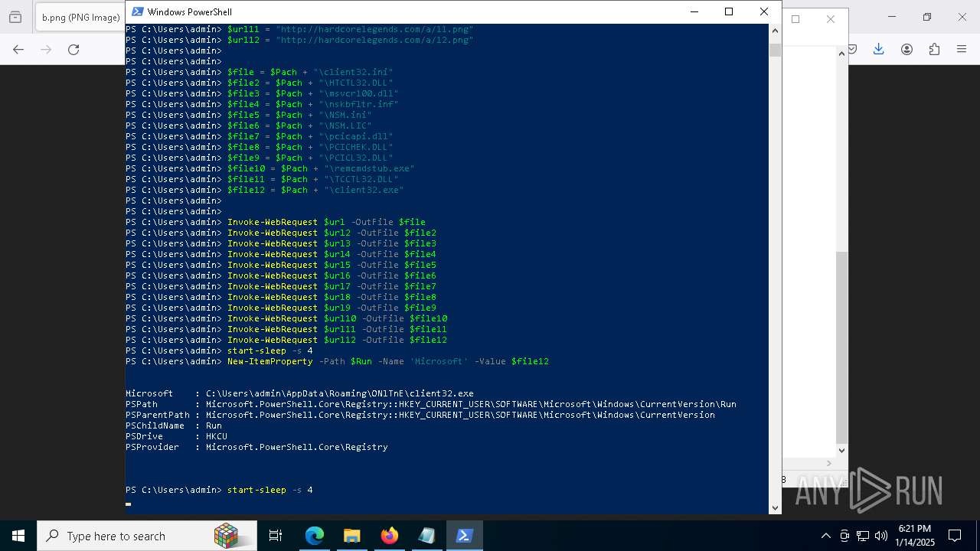Open File Explorer from the taskbar
Image resolution: width=980 pixels, height=551 pixels.
point(351,536)
